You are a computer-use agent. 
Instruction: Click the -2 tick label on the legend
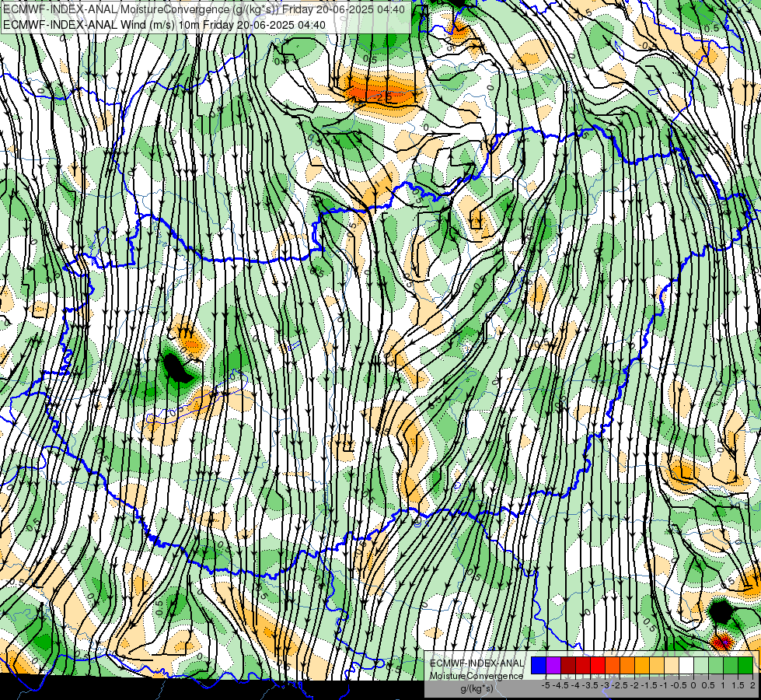(x=634, y=685)
